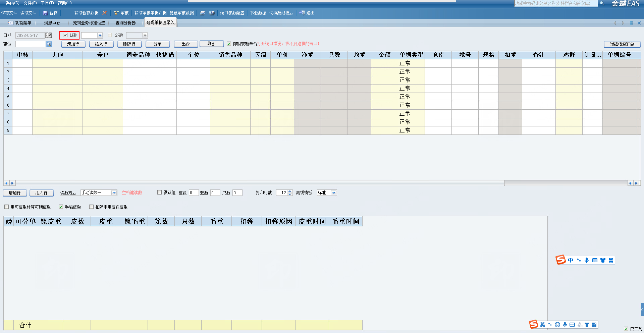Image resolution: width=644 pixels, height=333 pixels.
Task: Click the grid's horizontal scrollbar thumb
Action: point(260,183)
